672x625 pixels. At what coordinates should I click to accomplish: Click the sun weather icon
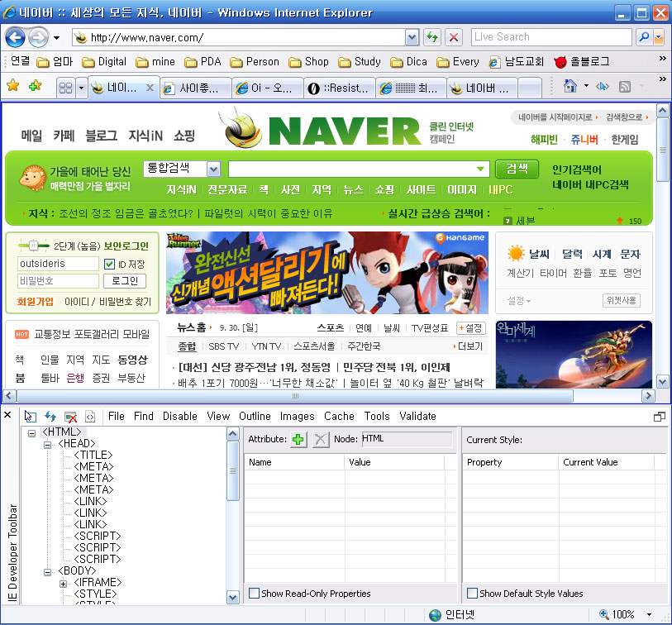[x=516, y=253]
